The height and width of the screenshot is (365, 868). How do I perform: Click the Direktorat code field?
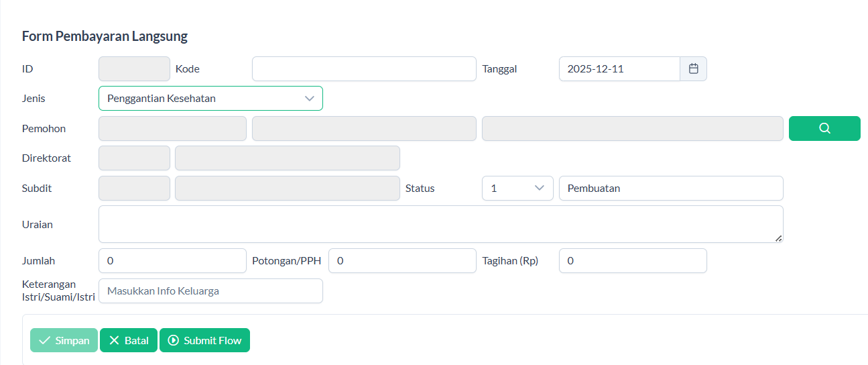point(134,158)
